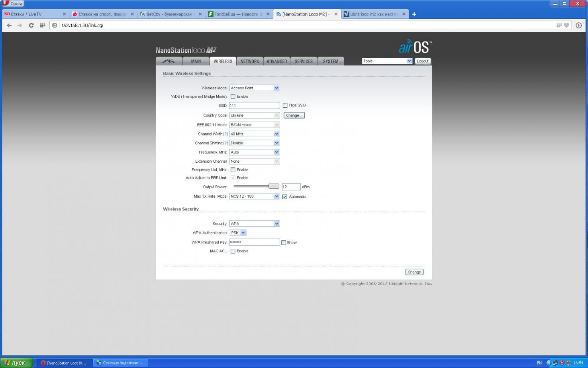Image resolution: width=588 pixels, height=368 pixels.
Task: Open the Speed Dial grid icon
Action: pos(43,25)
